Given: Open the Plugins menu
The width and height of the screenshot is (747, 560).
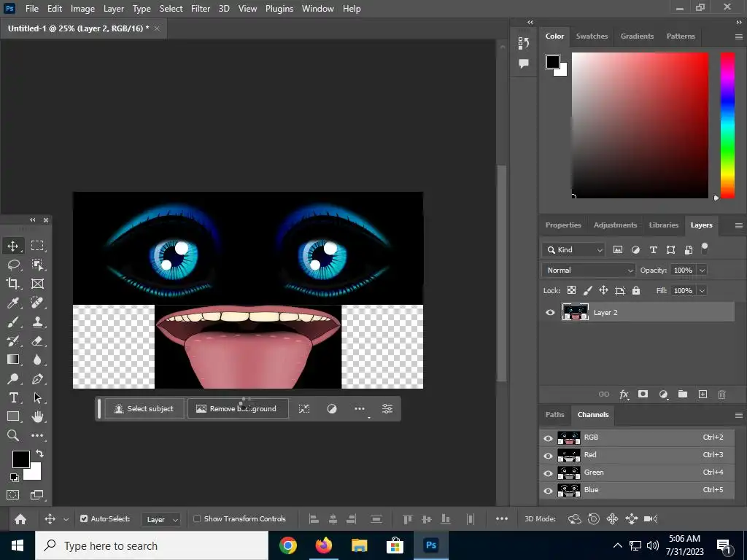Looking at the screenshot, I should tap(279, 9).
